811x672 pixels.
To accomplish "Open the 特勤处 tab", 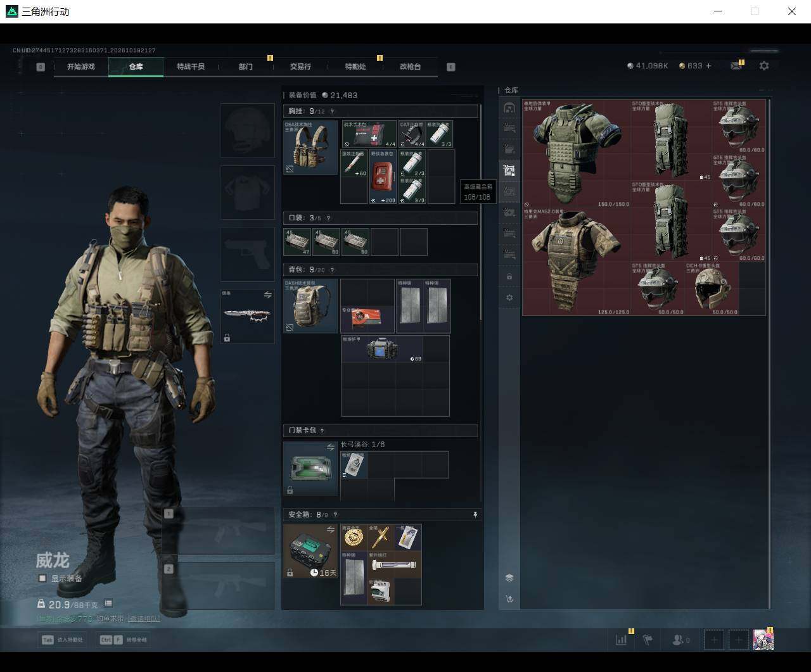I will pos(355,67).
